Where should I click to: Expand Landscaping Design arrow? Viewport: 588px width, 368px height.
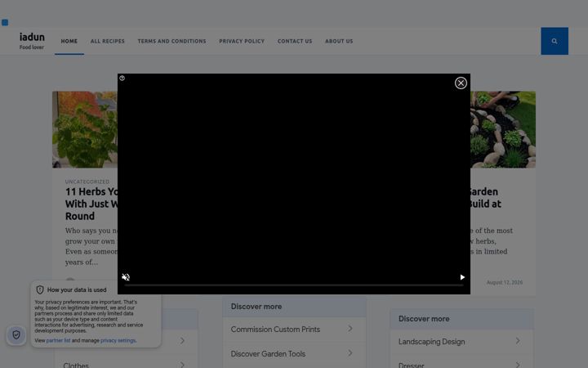tap(518, 341)
